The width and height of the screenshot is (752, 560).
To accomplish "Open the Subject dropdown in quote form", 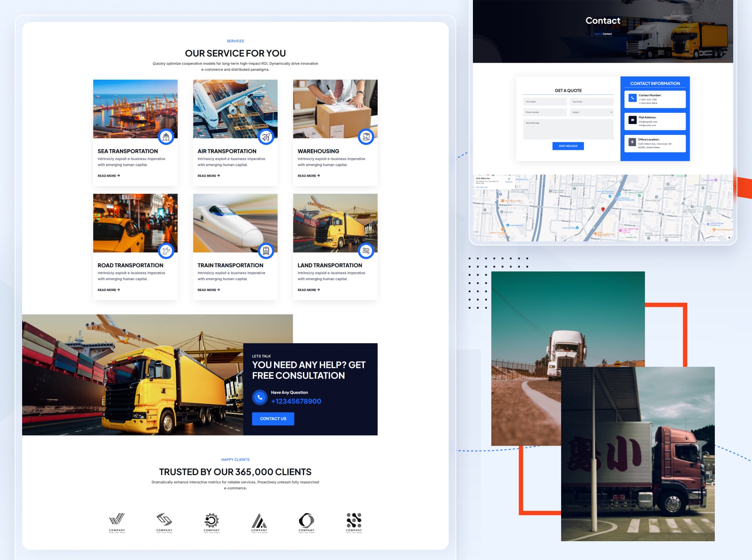I will (x=592, y=112).
